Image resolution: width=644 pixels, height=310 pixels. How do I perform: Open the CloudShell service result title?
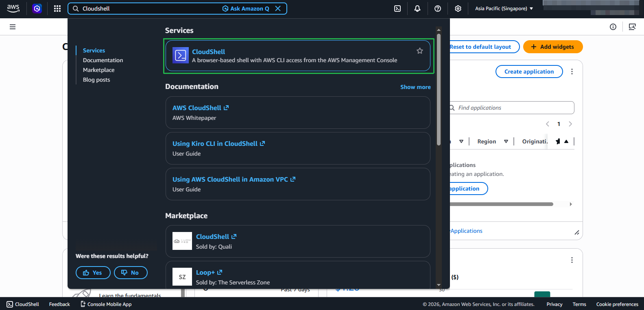point(208,52)
